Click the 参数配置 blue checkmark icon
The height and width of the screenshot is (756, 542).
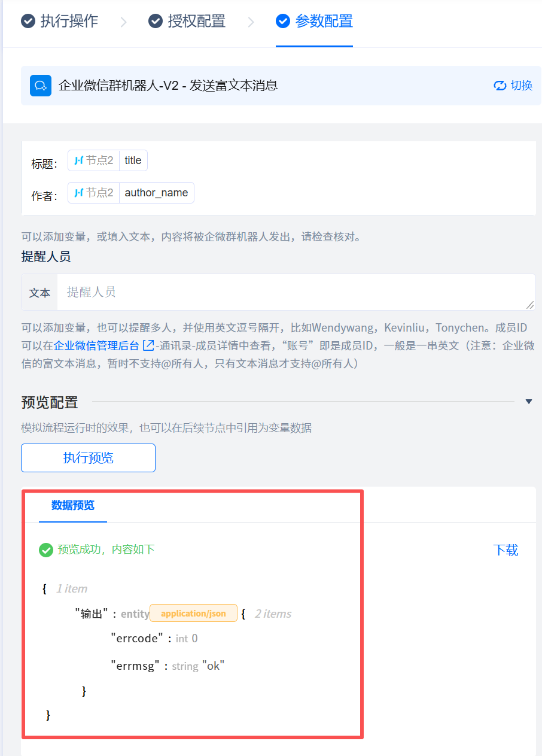click(282, 22)
